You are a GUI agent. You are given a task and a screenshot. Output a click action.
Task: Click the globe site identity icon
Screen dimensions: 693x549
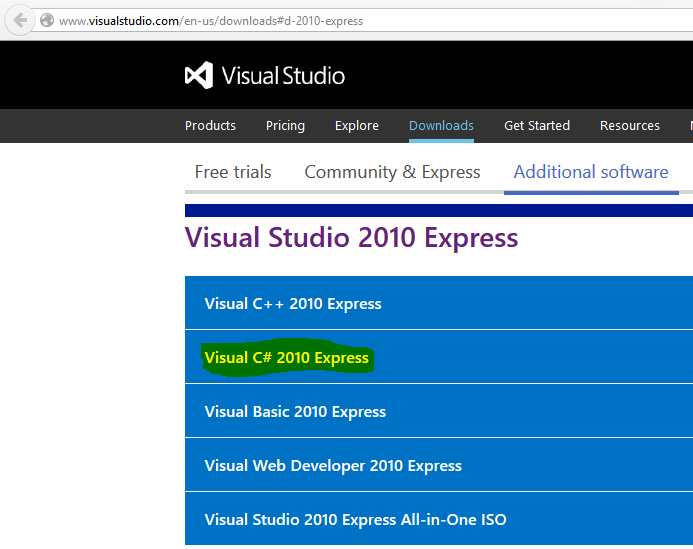click(47, 20)
